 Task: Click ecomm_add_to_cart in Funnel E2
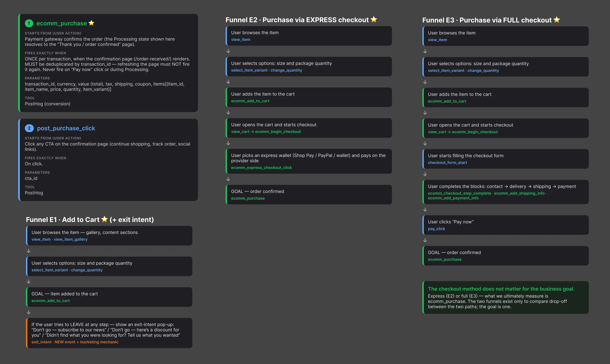pos(250,101)
